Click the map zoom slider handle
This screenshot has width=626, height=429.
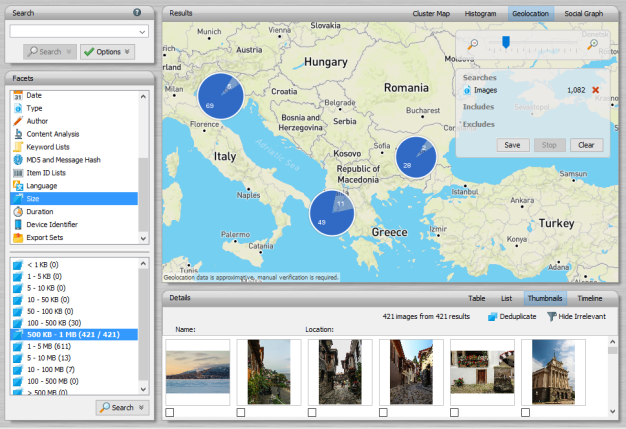(506, 42)
